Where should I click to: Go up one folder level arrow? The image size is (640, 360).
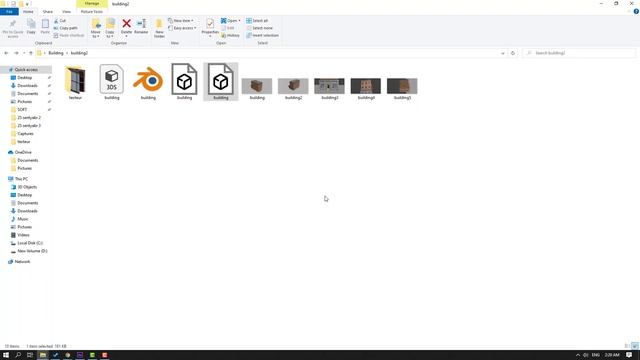[x=31, y=53]
